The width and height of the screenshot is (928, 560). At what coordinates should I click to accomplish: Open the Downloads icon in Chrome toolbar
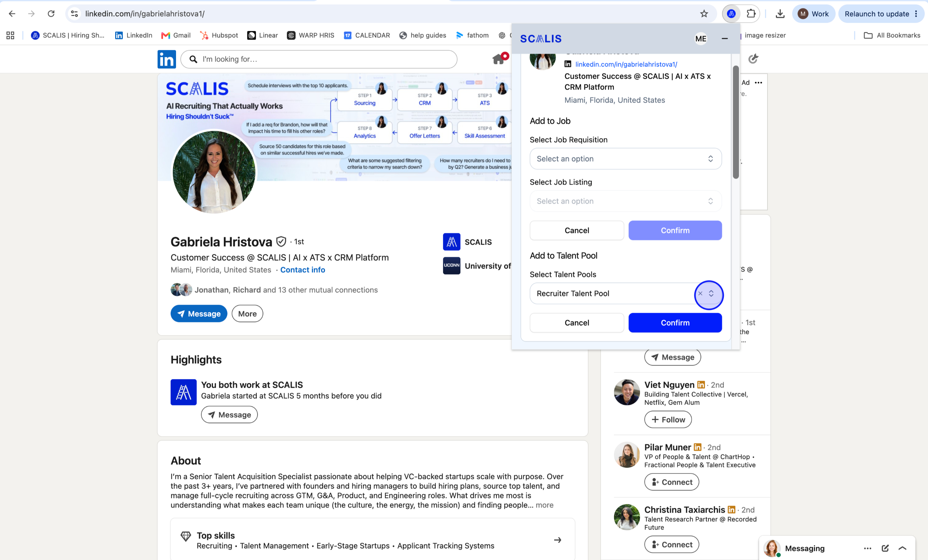pos(780,14)
